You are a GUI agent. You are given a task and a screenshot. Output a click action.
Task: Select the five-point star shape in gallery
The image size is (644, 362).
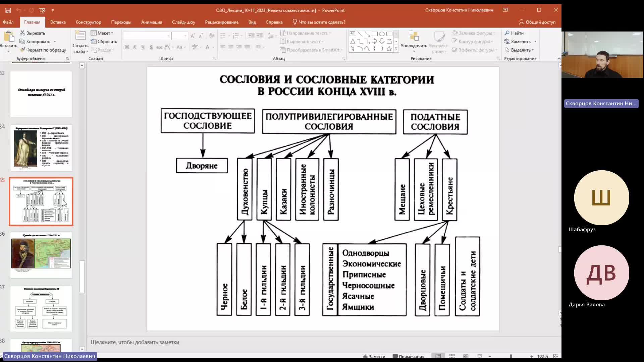(x=389, y=49)
